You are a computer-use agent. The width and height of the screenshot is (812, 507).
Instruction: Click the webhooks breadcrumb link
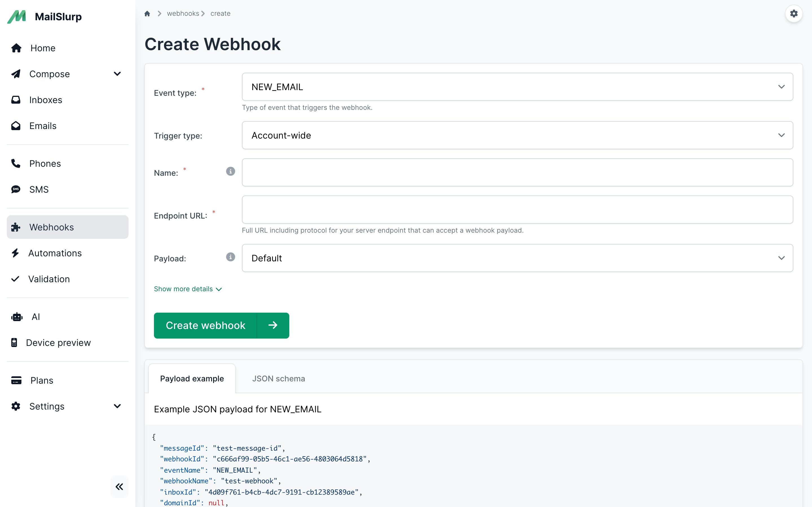click(x=183, y=14)
